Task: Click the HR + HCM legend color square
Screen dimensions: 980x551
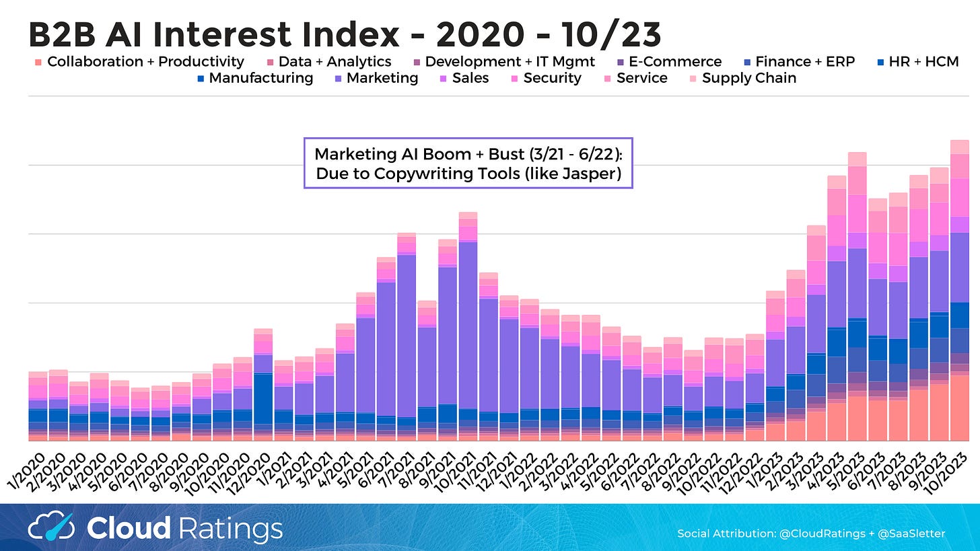Action: [881, 62]
